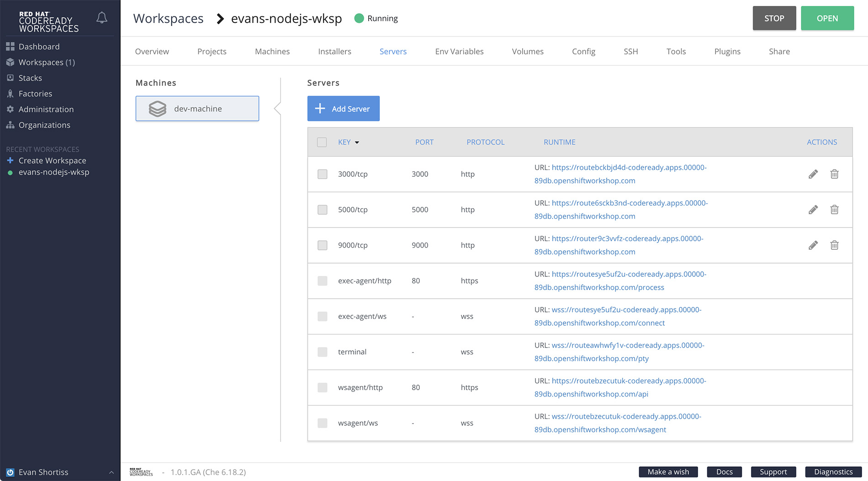
Task: Check the terminal row checkbox
Action: tap(323, 352)
